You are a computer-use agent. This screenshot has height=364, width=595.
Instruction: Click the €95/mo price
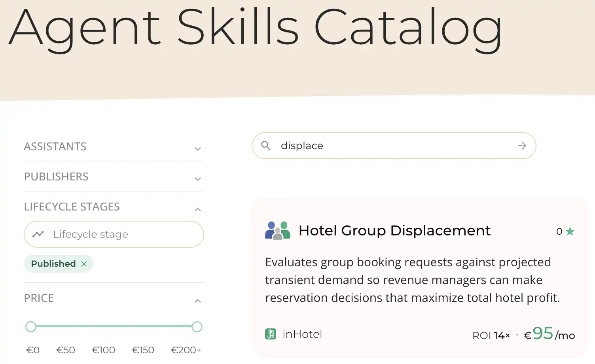pos(549,334)
